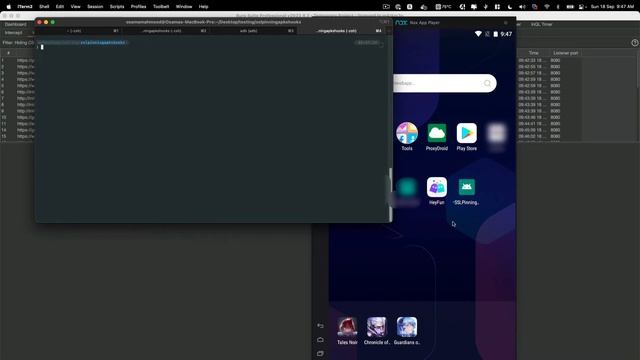640x360 pixels.
Task: Click the Burp filter bar
Action: click(18, 42)
